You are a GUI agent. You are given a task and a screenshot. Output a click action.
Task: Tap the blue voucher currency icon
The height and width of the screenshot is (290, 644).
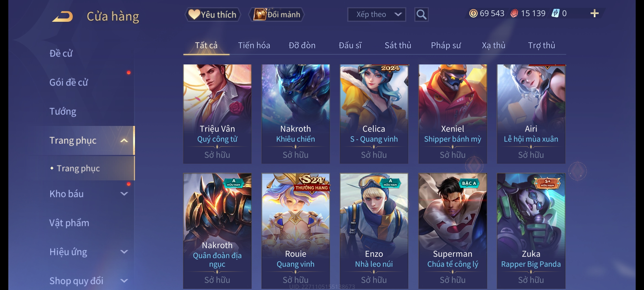555,13
